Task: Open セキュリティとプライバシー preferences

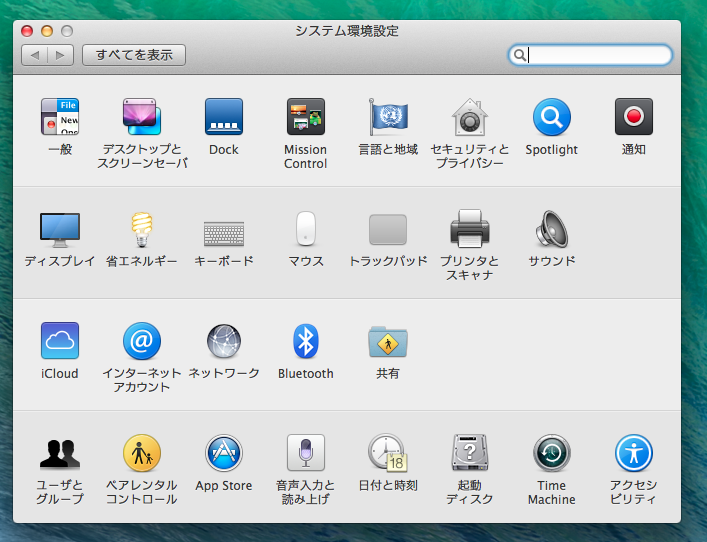Action: pyautogui.click(x=470, y=117)
